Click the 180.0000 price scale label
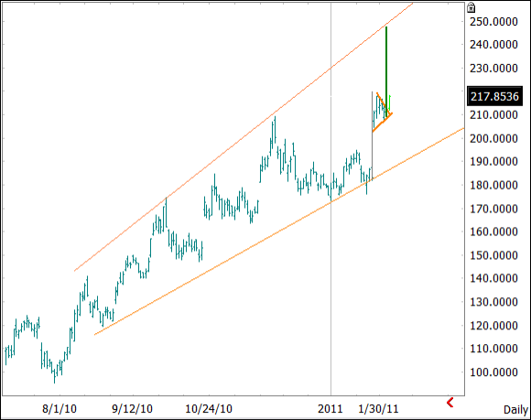The width and height of the screenshot is (531, 420). click(493, 185)
